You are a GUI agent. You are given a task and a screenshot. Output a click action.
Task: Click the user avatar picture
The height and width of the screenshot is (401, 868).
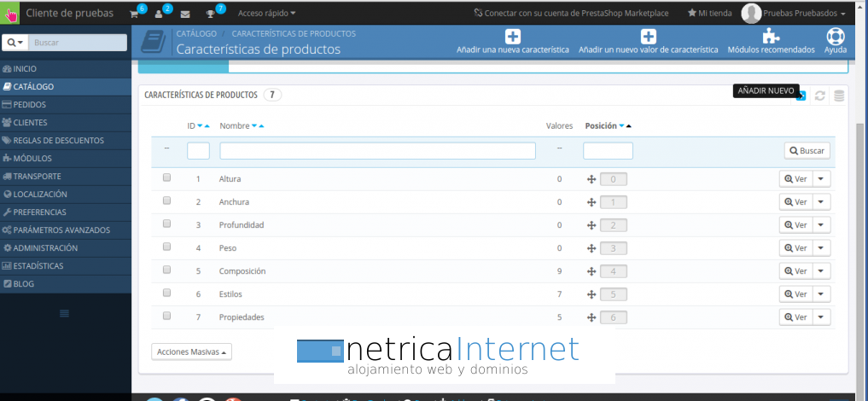click(750, 14)
